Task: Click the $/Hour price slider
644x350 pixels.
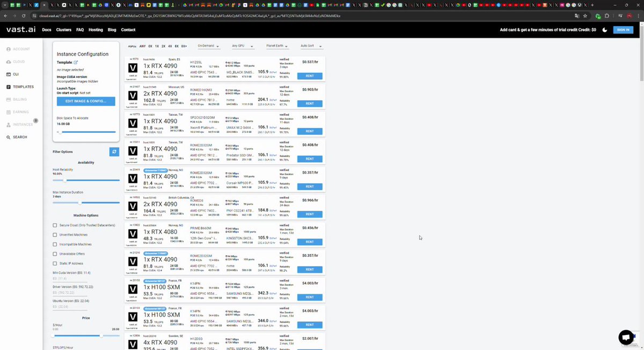Action: click(86, 336)
